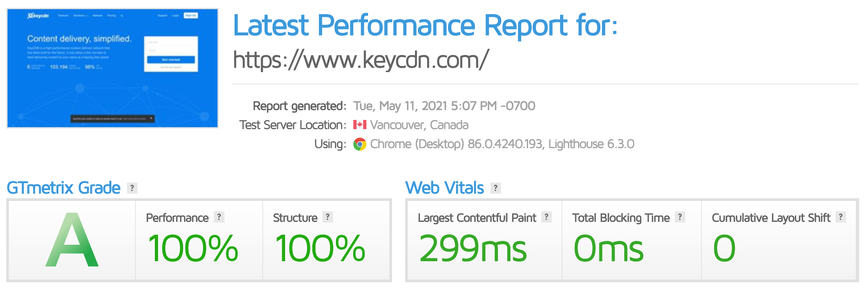
Task: Click the Cumulative Layout Shift help icon
Action: coord(841,217)
